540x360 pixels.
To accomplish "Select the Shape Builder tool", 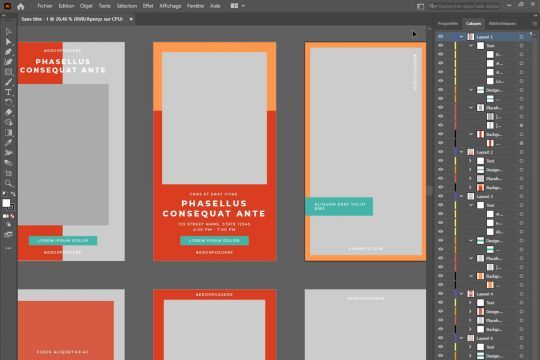I will tap(8, 122).
